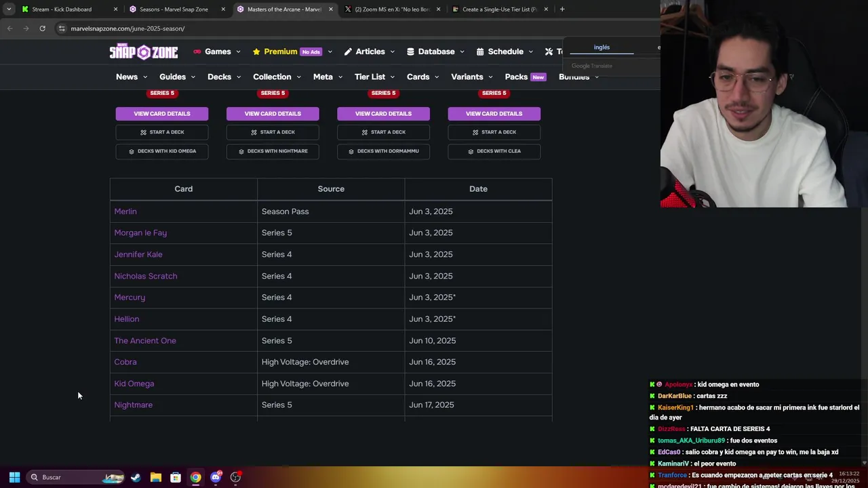Open Microsoft Store from the taskbar

(176, 477)
